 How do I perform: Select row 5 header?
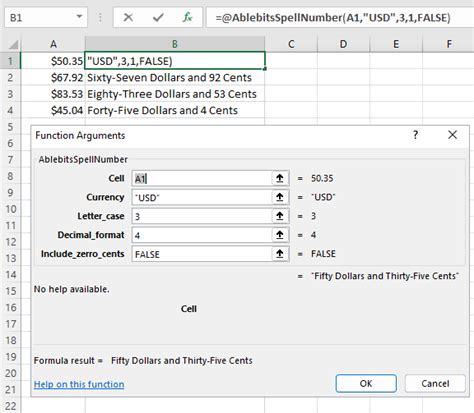click(10, 127)
